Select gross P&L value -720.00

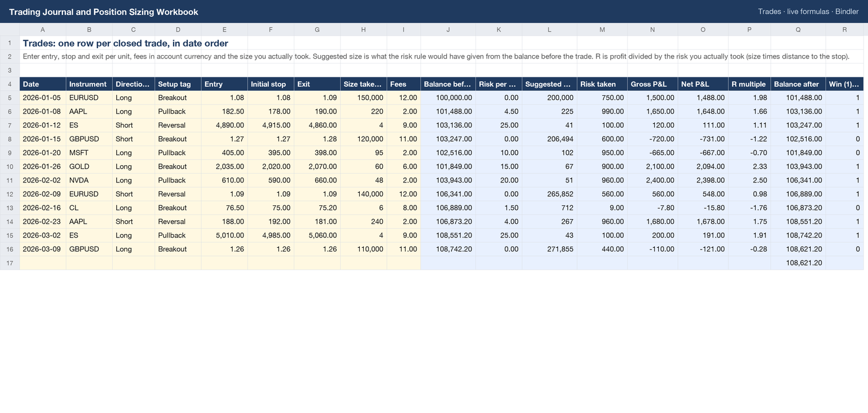tap(652, 139)
